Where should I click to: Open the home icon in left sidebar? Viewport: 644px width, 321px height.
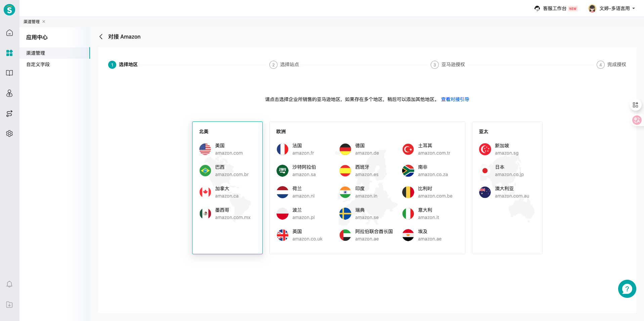(9, 33)
